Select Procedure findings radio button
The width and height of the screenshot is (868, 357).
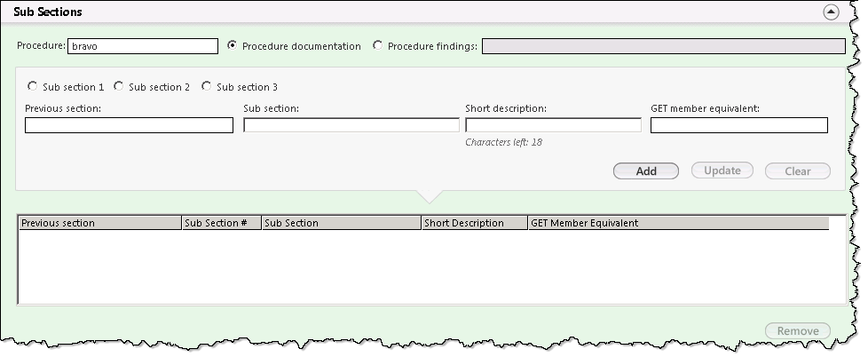377,45
